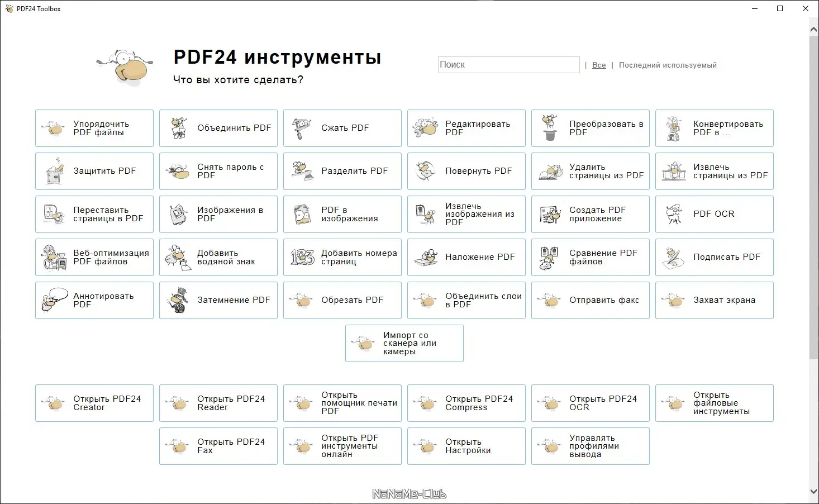Click the Извлечь изображения из PDF icon

(x=426, y=215)
